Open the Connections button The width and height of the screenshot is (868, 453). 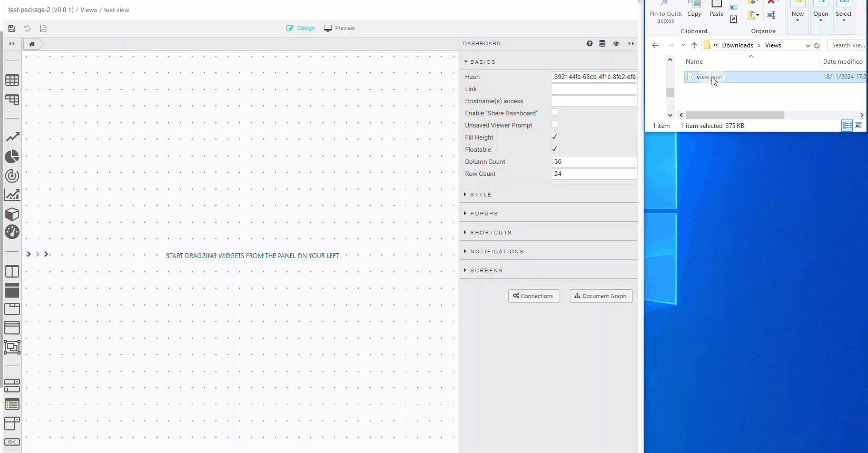pyautogui.click(x=534, y=296)
